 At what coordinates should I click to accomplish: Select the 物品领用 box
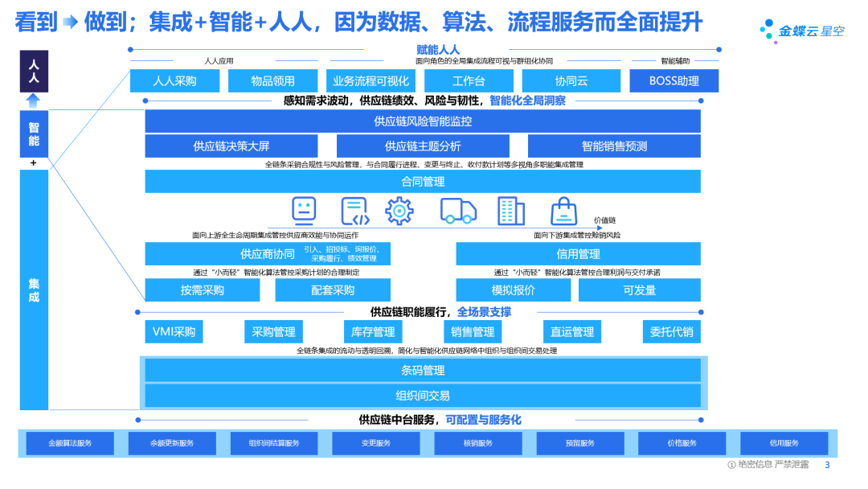click(273, 81)
